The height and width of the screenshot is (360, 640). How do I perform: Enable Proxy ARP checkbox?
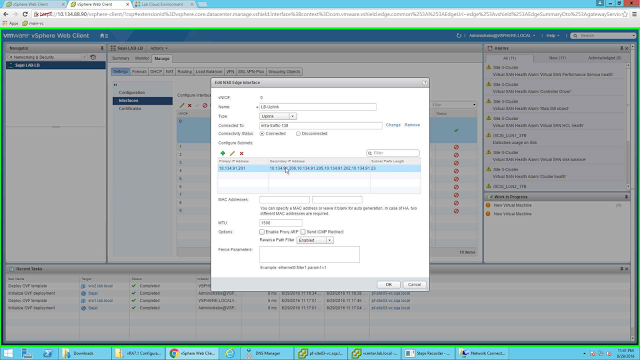pos(262,232)
